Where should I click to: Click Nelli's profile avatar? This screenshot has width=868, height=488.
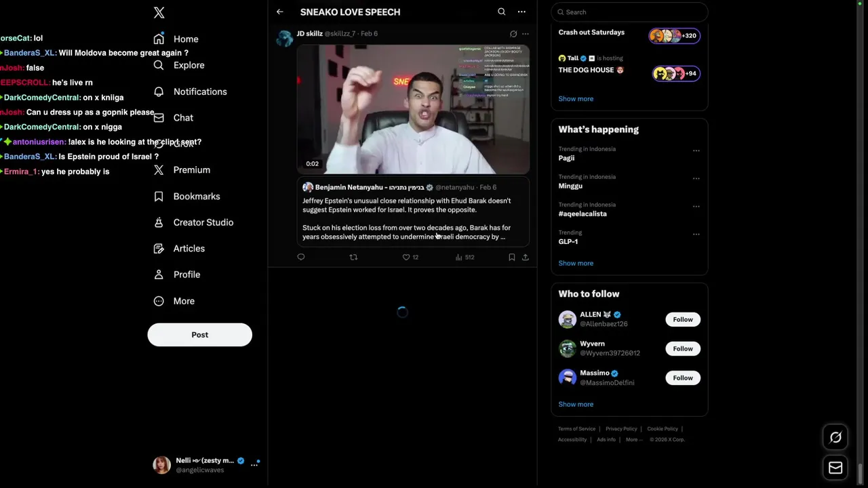click(161, 464)
